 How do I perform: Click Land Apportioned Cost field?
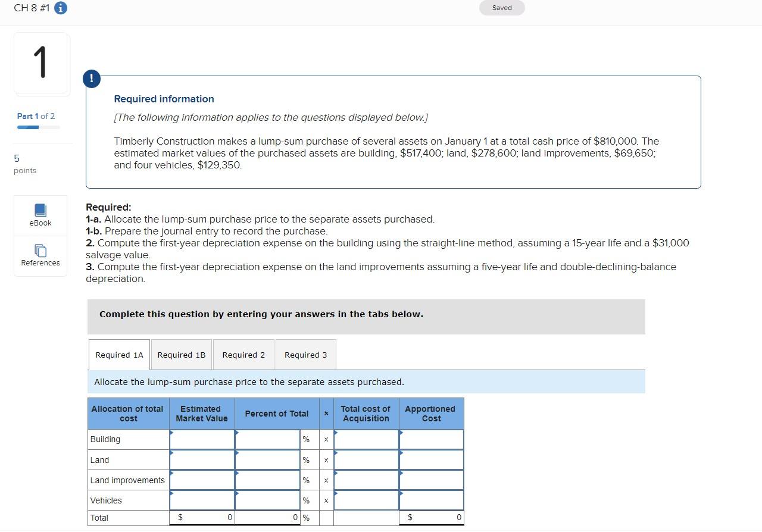click(x=432, y=460)
